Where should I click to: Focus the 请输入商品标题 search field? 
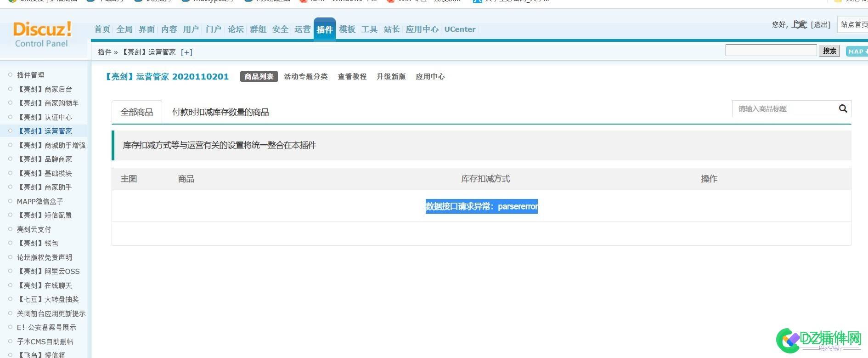coord(785,108)
